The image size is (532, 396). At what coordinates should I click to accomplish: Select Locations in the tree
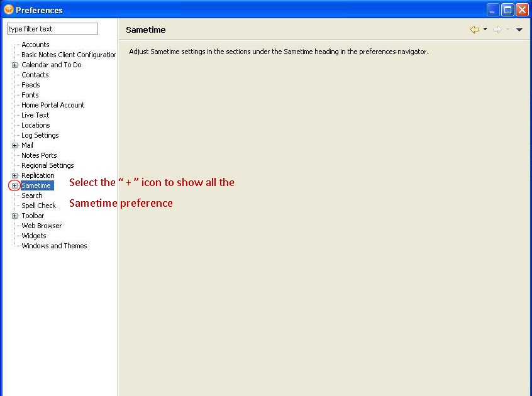(36, 125)
